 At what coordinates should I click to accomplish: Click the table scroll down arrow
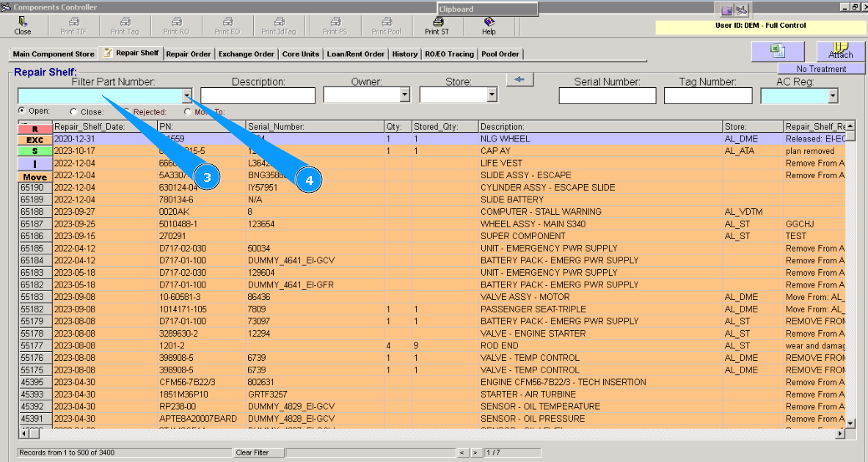coord(850,424)
